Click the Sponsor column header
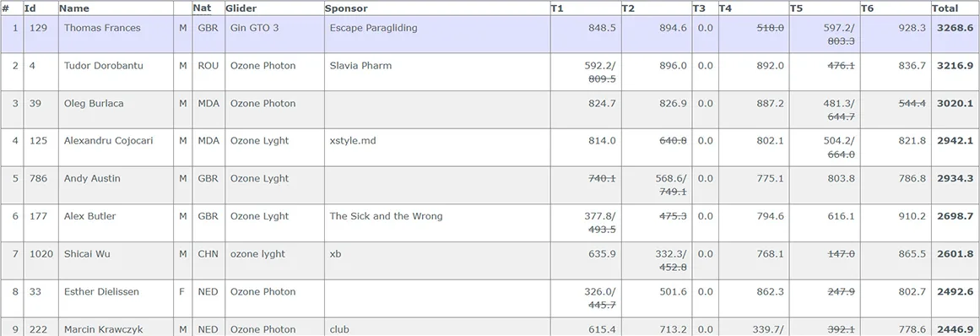980x336 pixels. pyautogui.click(x=345, y=8)
